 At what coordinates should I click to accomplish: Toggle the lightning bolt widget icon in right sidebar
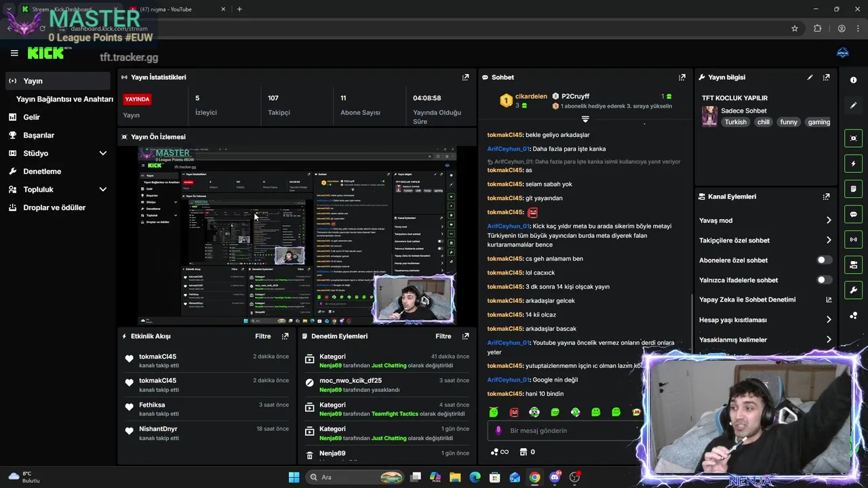coord(853,163)
